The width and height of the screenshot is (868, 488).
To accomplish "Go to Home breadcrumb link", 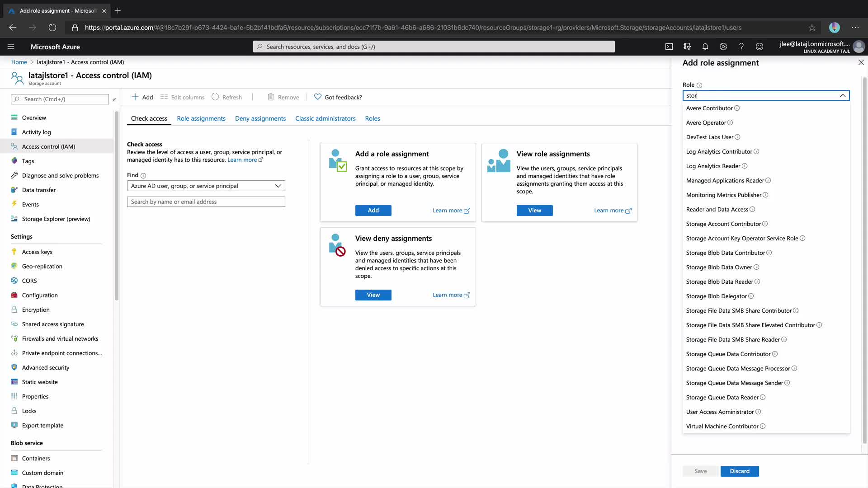I will pyautogui.click(x=19, y=62).
